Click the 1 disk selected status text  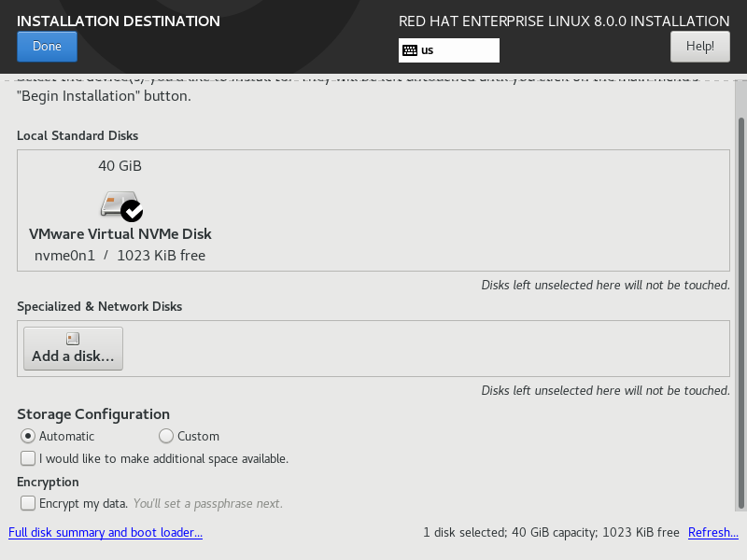(551, 532)
